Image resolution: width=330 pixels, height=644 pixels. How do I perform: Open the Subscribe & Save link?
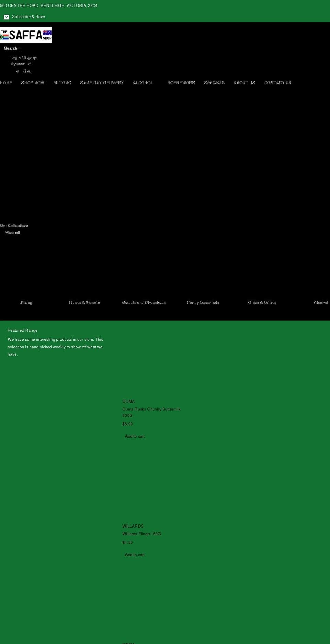pos(29,17)
